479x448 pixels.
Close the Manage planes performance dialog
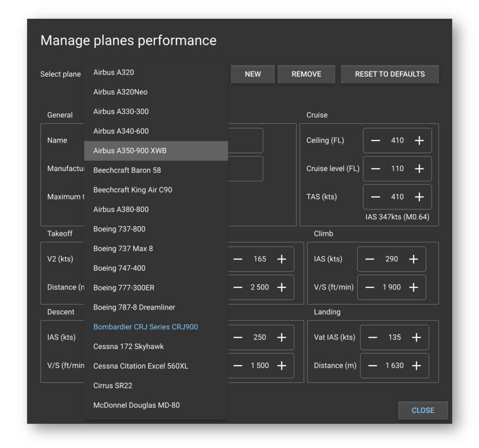pos(423,411)
